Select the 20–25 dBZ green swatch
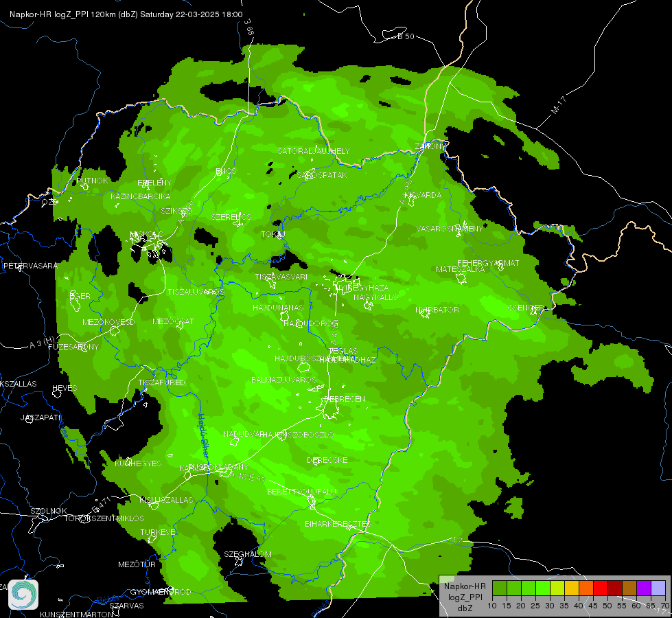This screenshot has width=672, height=618. coord(529,588)
